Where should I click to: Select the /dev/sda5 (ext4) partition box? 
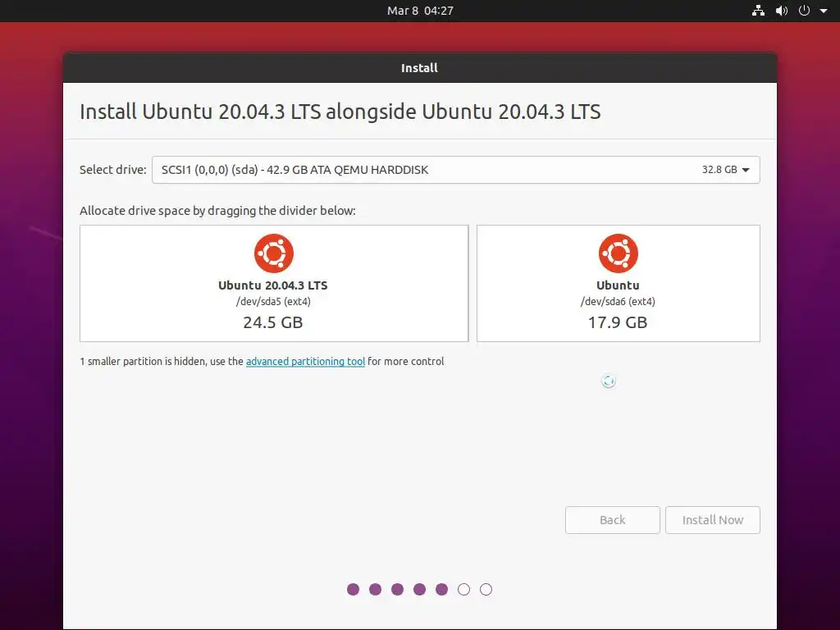pos(274,283)
